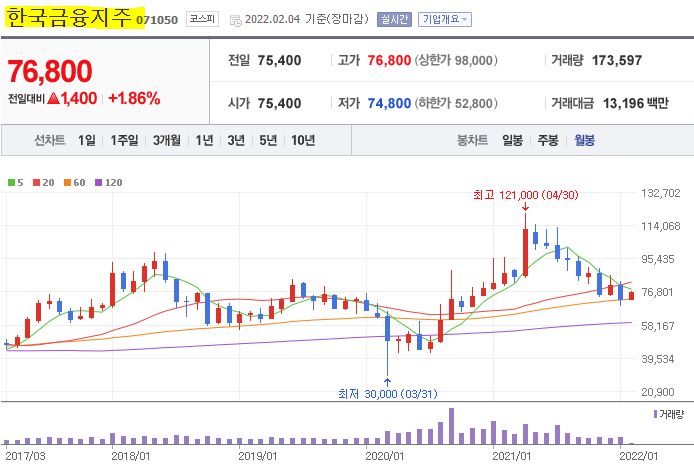Click the calendar icon beside 2022.02.04

[235, 20]
